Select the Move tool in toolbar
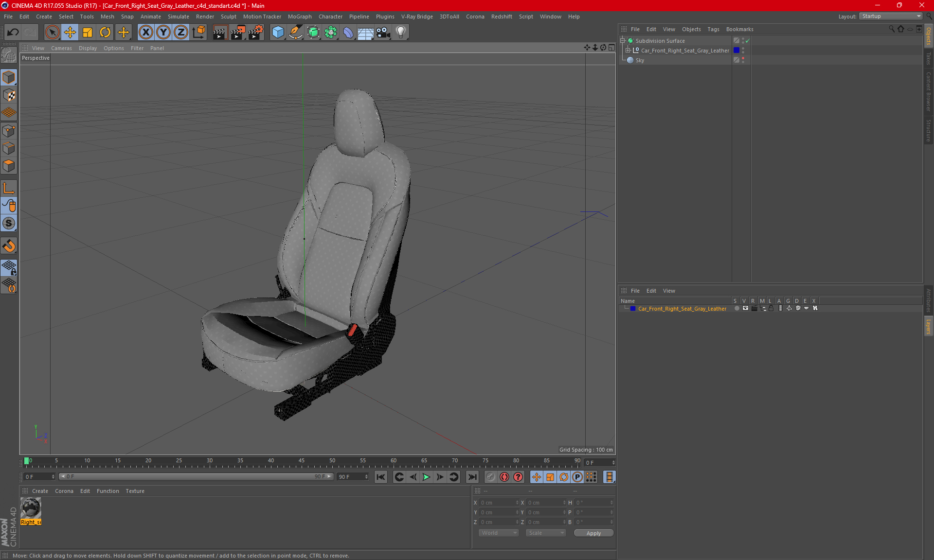This screenshot has width=934, height=560. click(70, 33)
